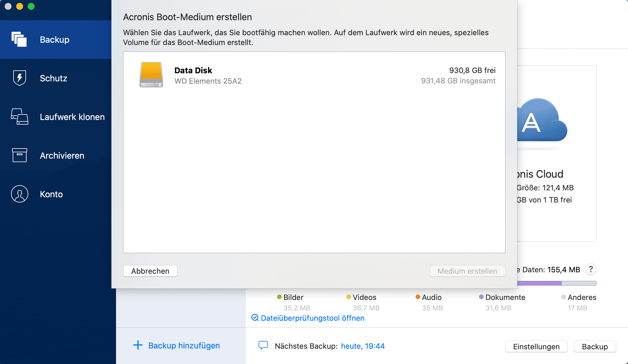Screen dimensions: 628x364
Task: Click the question mark help icon
Action: point(591,269)
